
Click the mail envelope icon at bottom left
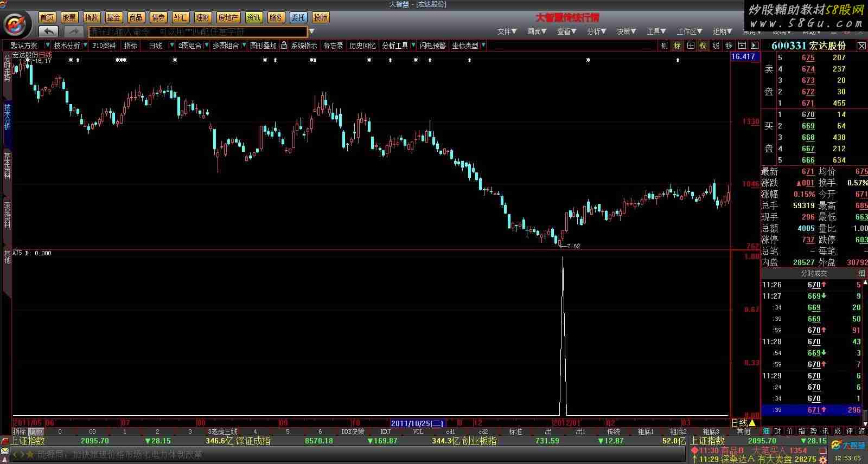click(x=5, y=452)
